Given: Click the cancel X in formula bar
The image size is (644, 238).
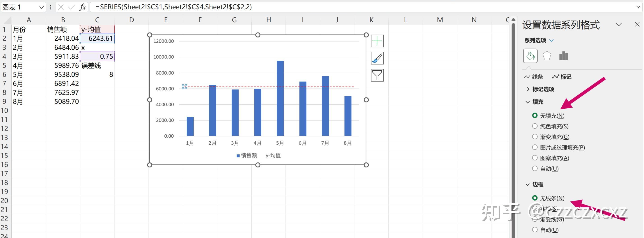Looking at the screenshot, I should 61,7.
